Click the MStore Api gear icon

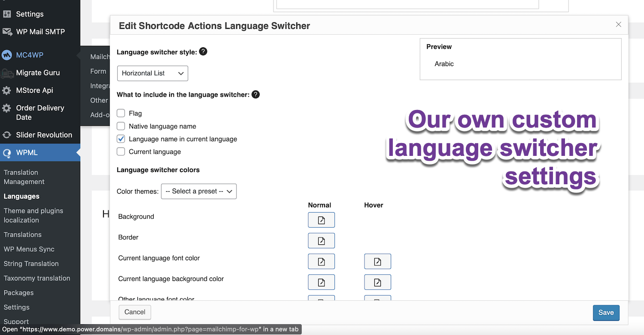7,91
